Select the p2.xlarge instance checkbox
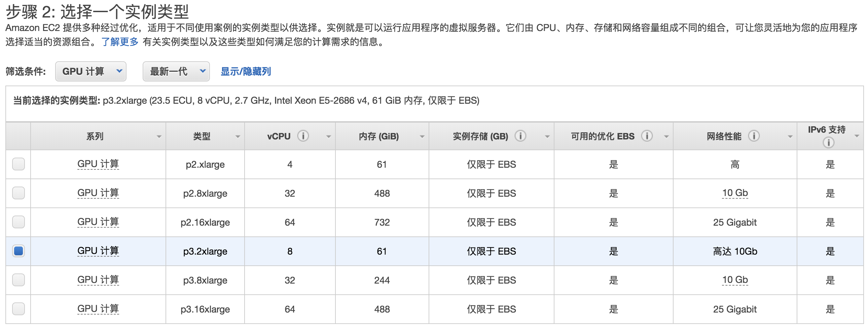Screen dimensions: 868x326 click(x=19, y=164)
